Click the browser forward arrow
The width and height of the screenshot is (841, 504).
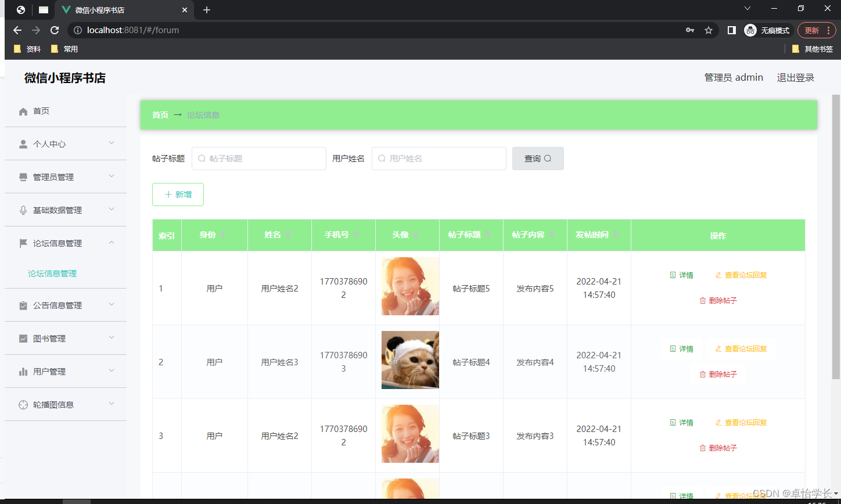pos(36,30)
